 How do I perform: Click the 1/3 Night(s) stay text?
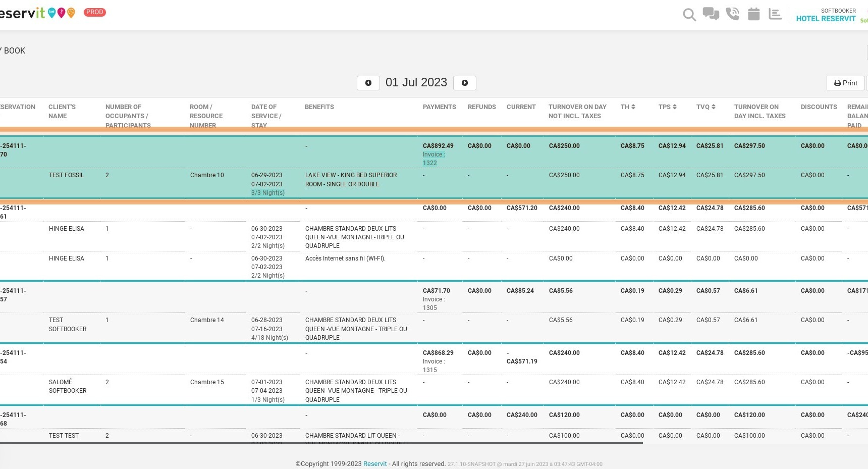(x=268, y=400)
